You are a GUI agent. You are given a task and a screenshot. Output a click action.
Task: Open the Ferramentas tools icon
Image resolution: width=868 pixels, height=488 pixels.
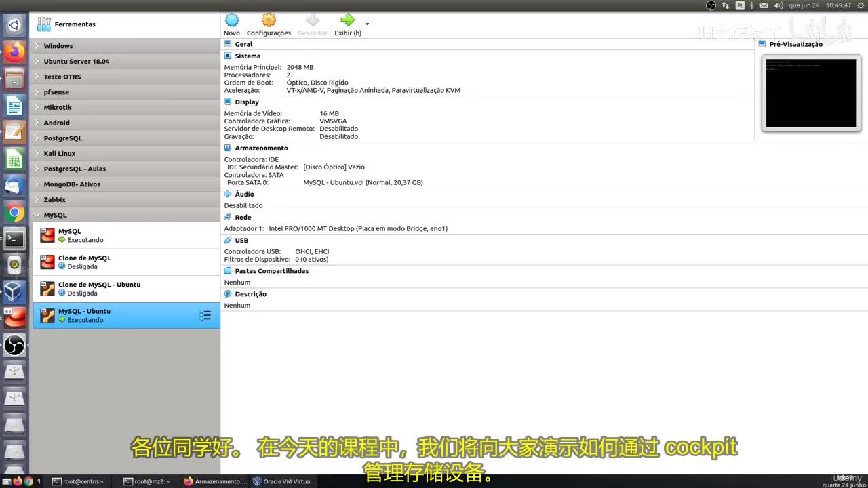(x=44, y=24)
